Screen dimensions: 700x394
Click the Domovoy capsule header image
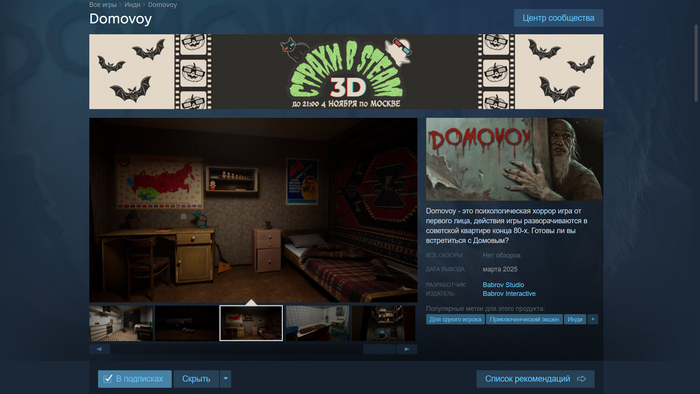point(514,159)
